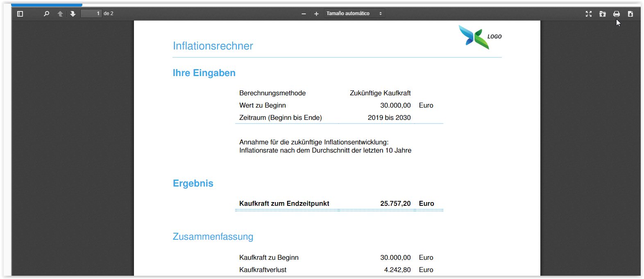Click the 'Inflationsrechner' title
The height and width of the screenshot is (279, 644).
213,46
